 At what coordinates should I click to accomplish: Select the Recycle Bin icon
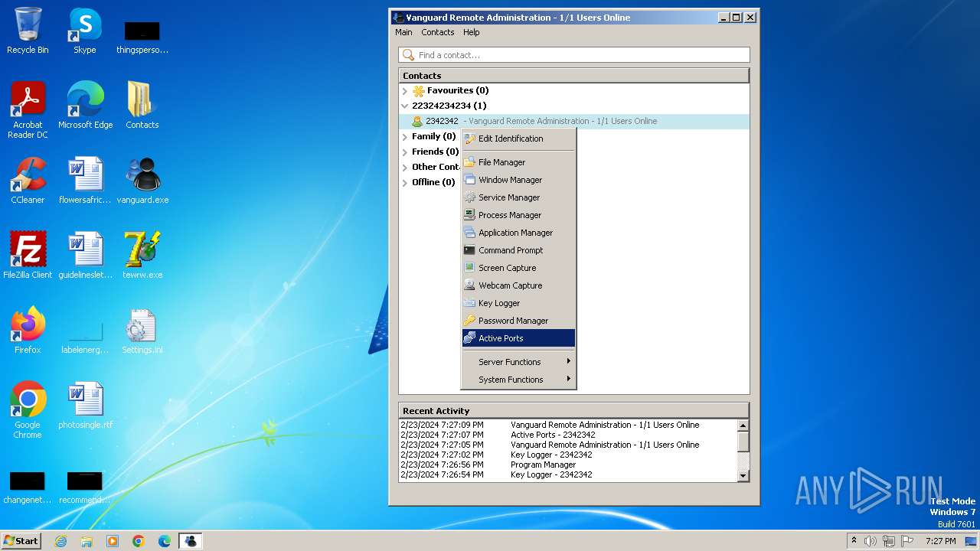point(28,31)
